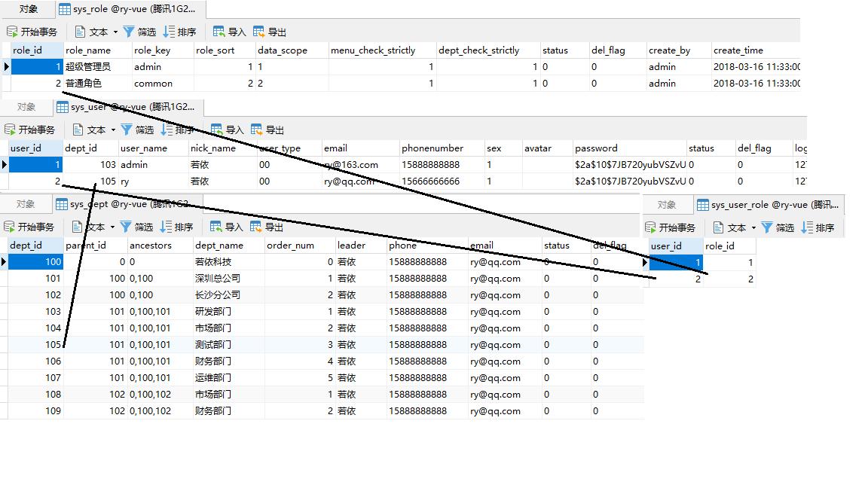The height and width of the screenshot is (488, 868).
Task: Click the ancestors column header
Action: [x=160, y=246]
